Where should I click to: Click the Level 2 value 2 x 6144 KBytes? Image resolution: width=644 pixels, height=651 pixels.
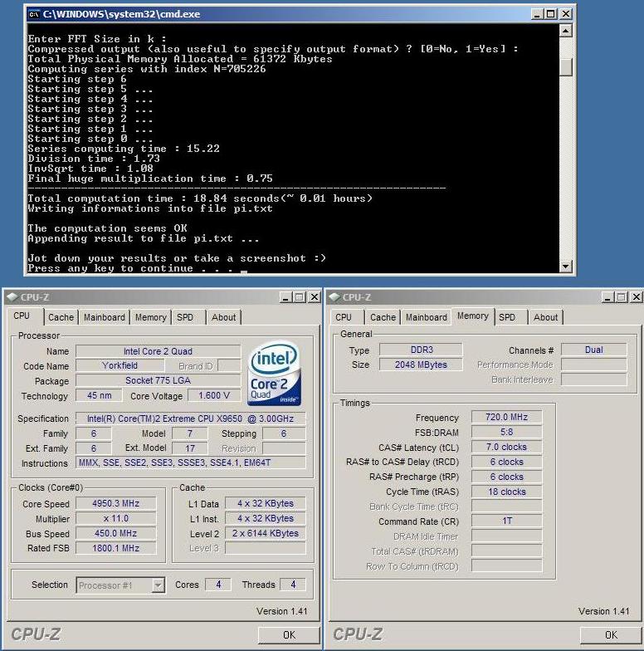(266, 533)
